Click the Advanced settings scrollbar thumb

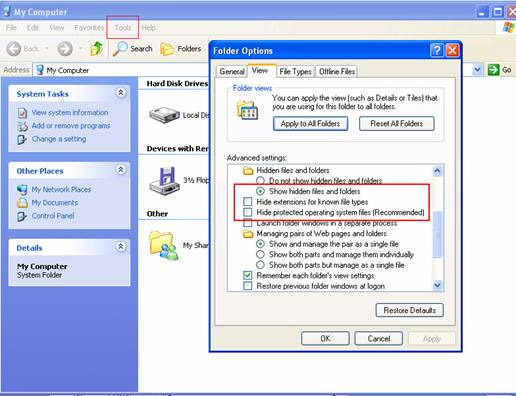[x=437, y=235]
